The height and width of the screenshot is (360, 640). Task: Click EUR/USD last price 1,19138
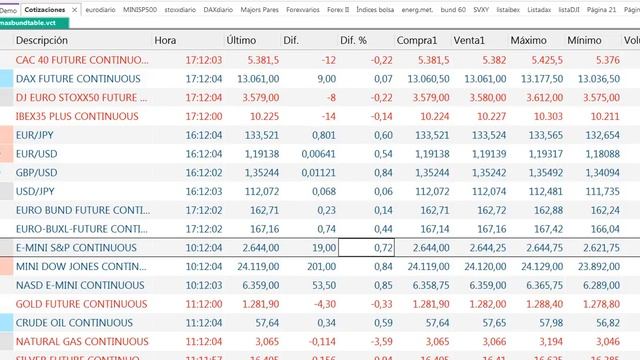click(262, 154)
